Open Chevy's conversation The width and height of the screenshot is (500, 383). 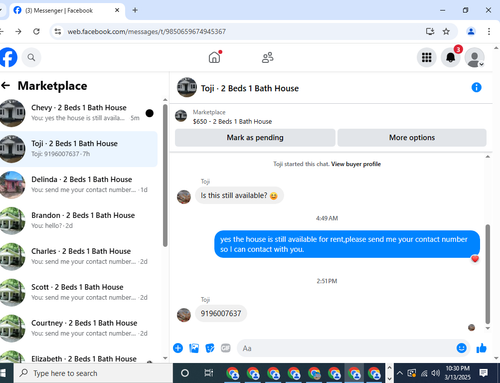coord(79,113)
